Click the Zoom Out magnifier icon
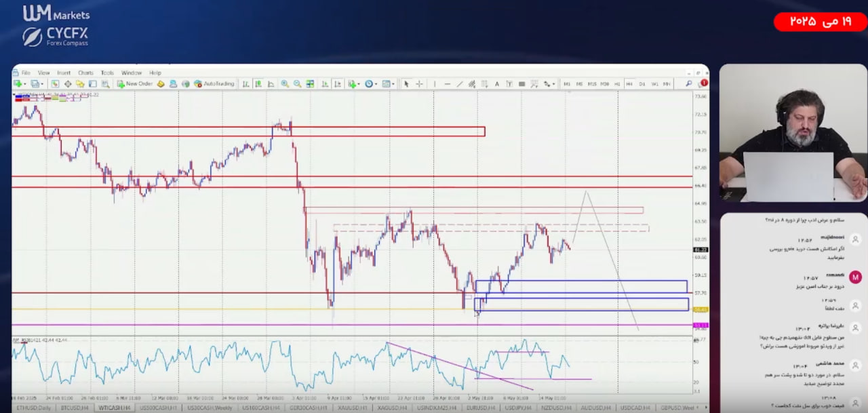 click(x=297, y=84)
